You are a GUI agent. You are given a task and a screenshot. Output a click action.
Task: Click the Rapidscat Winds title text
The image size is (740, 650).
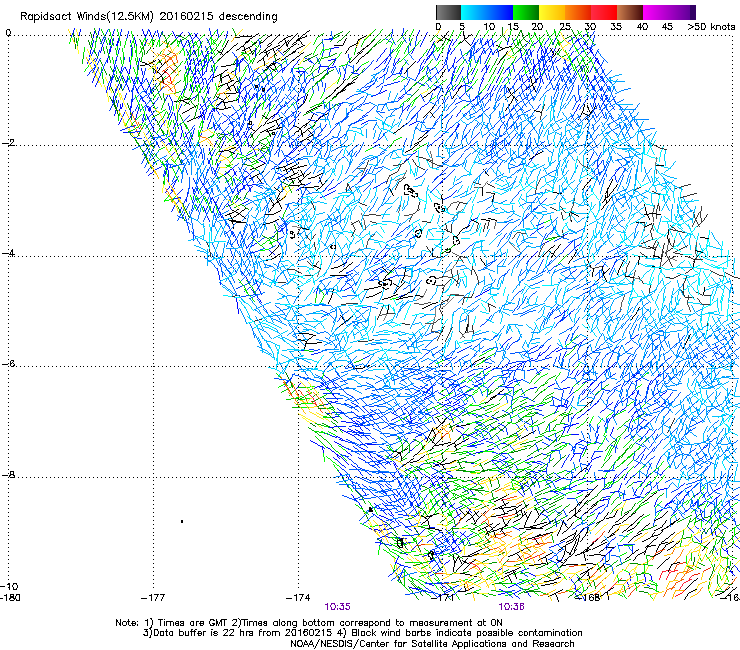click(149, 17)
